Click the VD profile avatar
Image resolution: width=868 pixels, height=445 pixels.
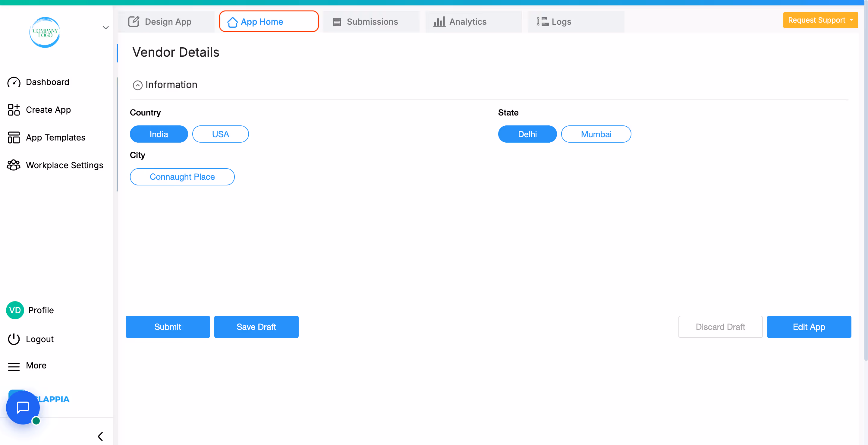tap(15, 310)
